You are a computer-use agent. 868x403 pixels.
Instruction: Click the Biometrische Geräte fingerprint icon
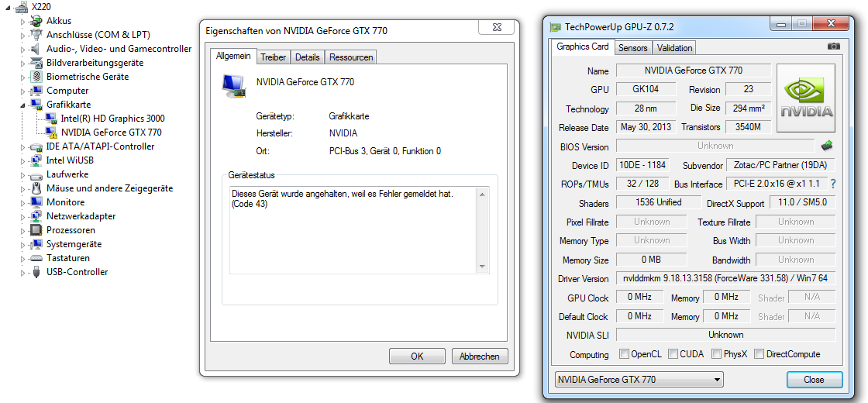coord(36,77)
